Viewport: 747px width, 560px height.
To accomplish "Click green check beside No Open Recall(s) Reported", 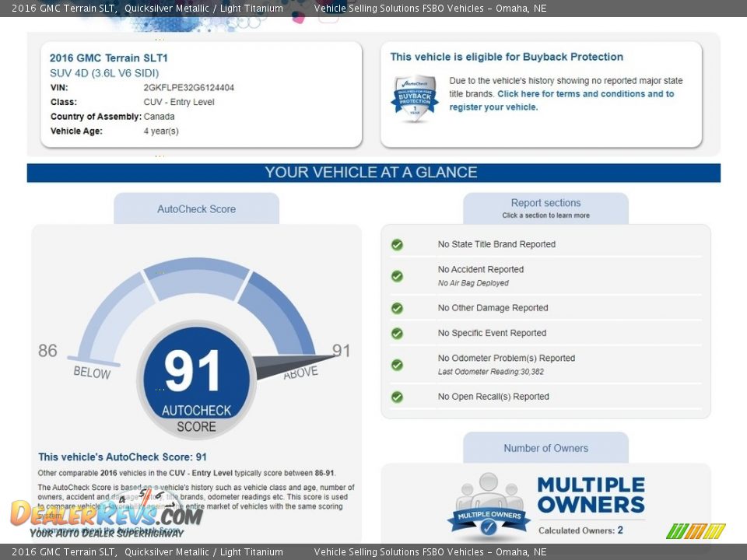I will click(397, 397).
